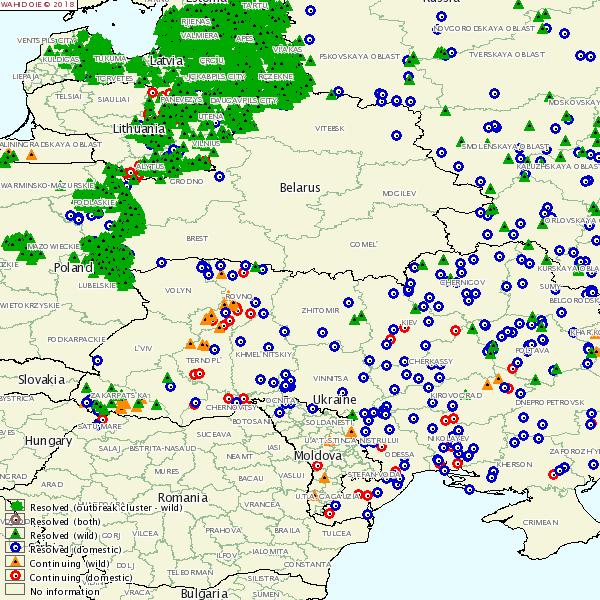Select the green triangle left of PSKOVSKAYA OBLAST label
Image resolution: width=600 pixels, height=600 pixels.
(311, 60)
